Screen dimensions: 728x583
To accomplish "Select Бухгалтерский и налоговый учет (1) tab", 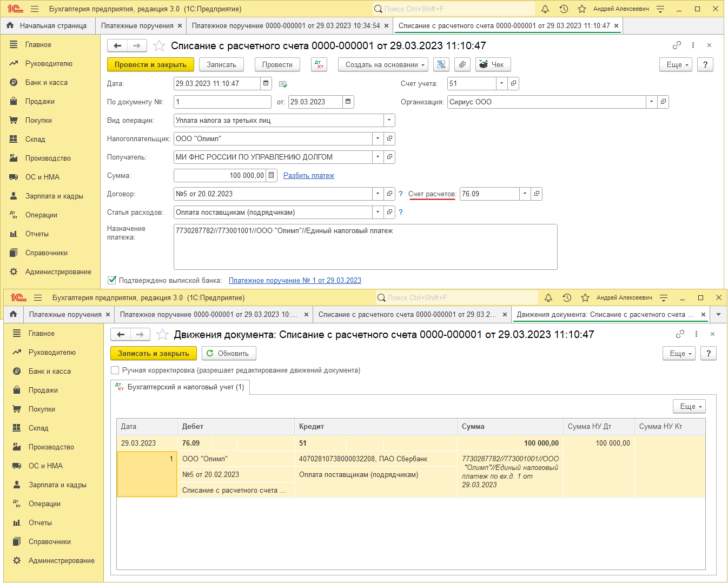I will pyautogui.click(x=180, y=387).
